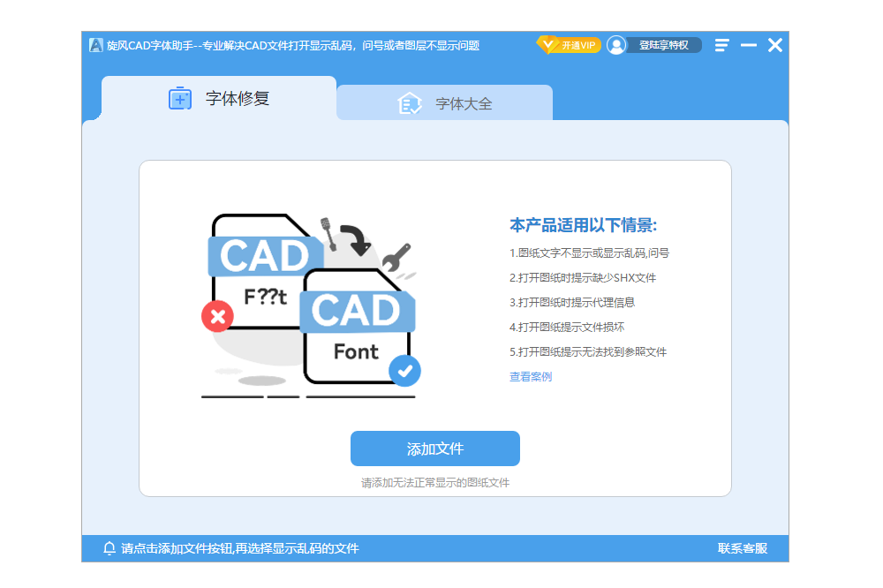The width and height of the screenshot is (883, 588).
Task: Click the 字体修复 tab's first-aid kit icon
Action: click(x=180, y=98)
